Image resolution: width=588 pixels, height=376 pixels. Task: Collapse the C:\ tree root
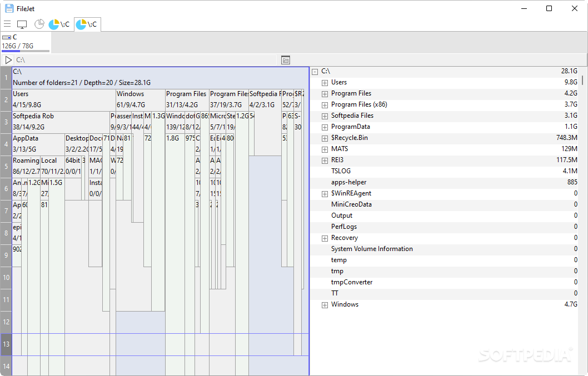315,72
